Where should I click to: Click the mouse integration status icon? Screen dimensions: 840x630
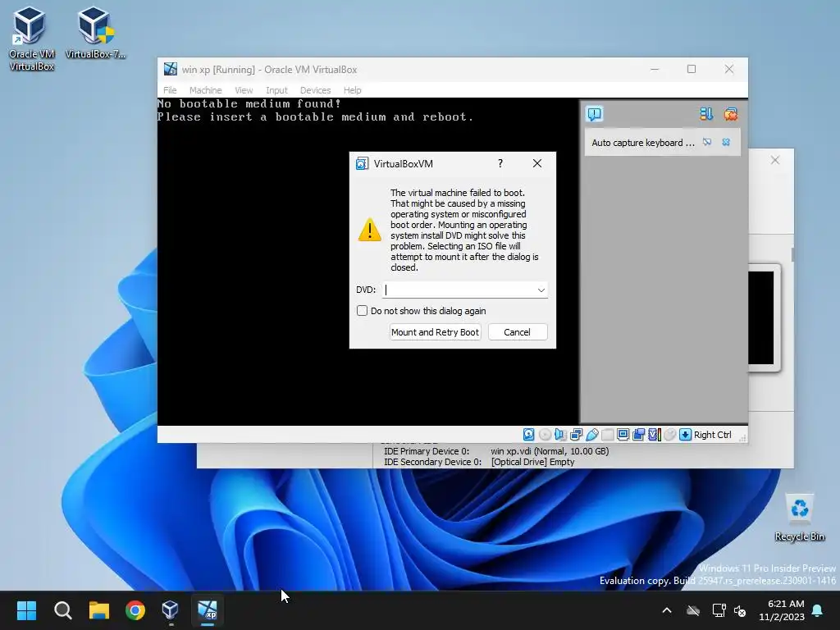click(669, 435)
